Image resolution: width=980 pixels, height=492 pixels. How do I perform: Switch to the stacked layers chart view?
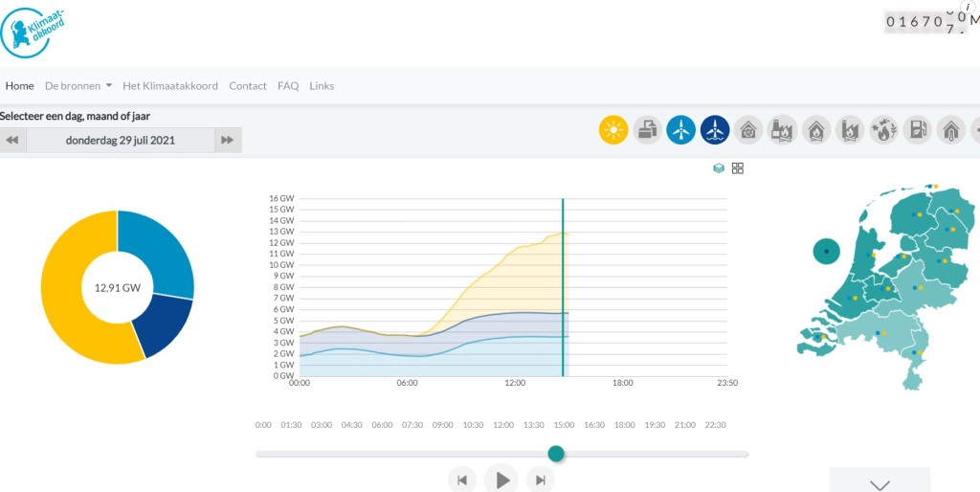[x=719, y=168]
